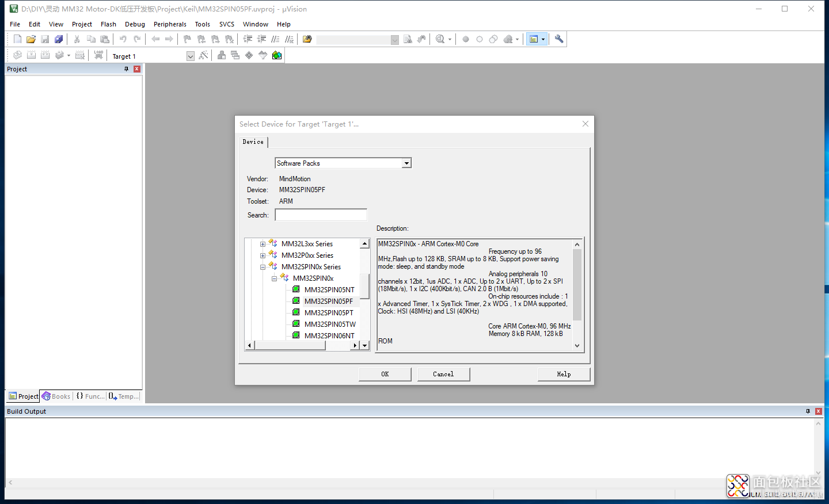Image resolution: width=829 pixels, height=504 pixels.
Task: Click the Navigate Backwards arrow
Action: coord(155,39)
